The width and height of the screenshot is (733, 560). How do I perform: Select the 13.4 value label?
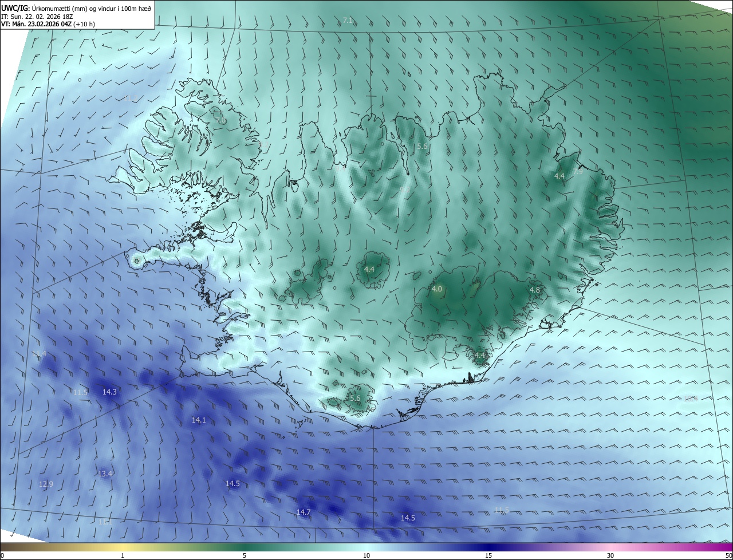point(105,474)
